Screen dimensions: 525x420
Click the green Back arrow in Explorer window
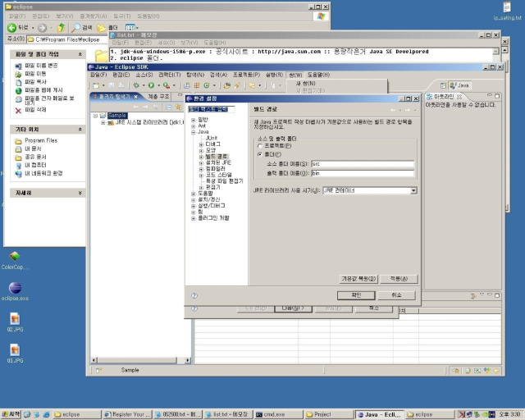(x=11, y=28)
